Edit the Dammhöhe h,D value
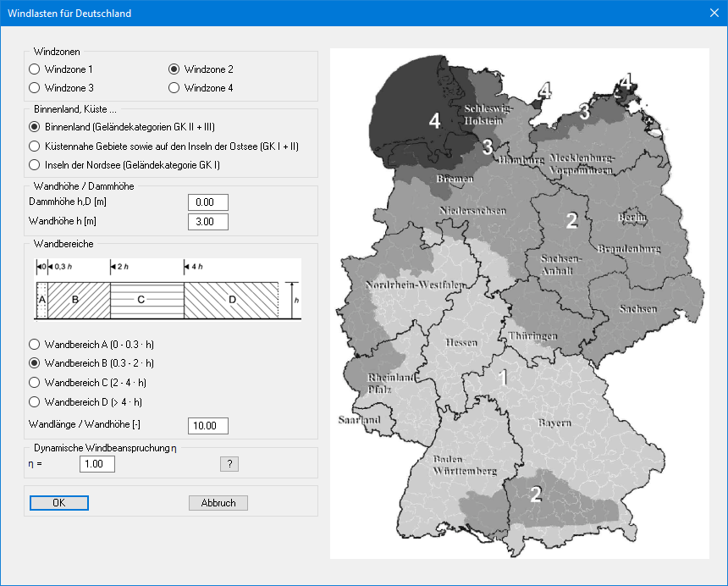Image resolution: width=728 pixels, height=586 pixels. pos(207,202)
